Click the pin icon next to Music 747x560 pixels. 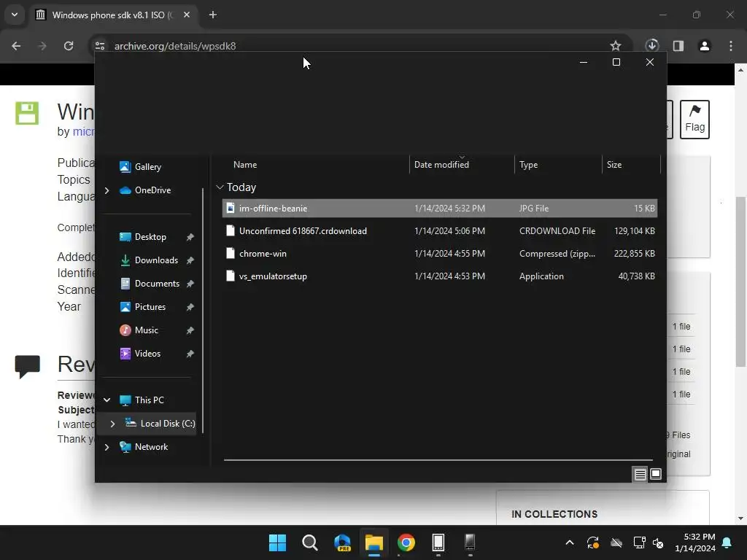coord(190,330)
